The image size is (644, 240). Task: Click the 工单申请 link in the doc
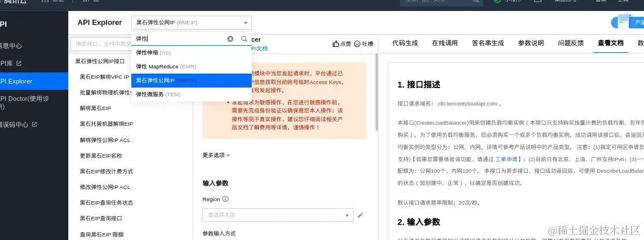(x=506, y=159)
